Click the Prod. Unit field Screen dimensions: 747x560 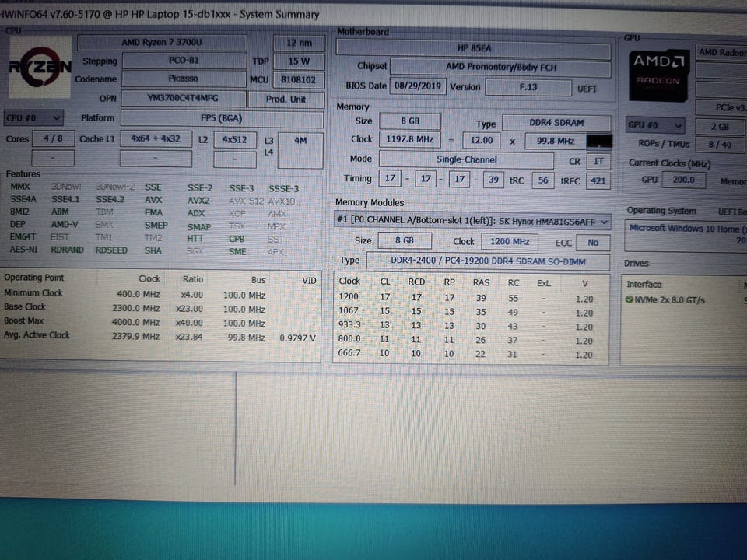tap(286, 99)
